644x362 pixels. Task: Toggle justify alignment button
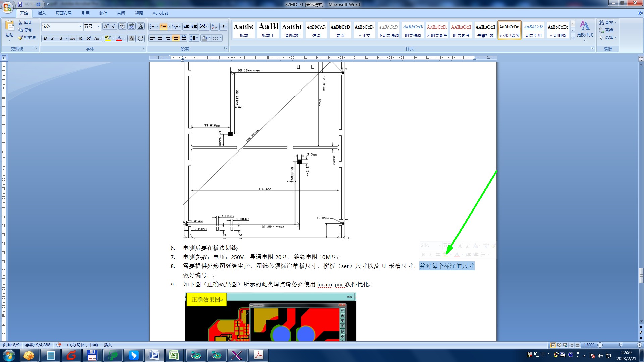tap(176, 38)
